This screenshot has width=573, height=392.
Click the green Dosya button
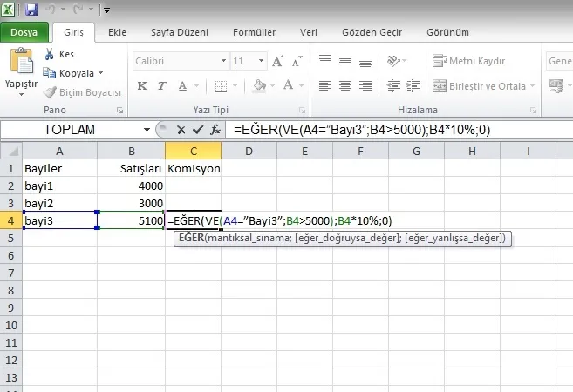(x=24, y=33)
